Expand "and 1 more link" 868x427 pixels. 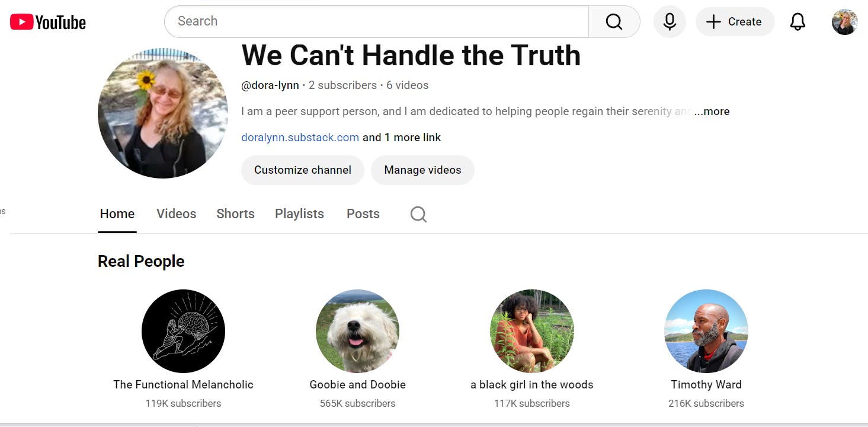tap(402, 138)
